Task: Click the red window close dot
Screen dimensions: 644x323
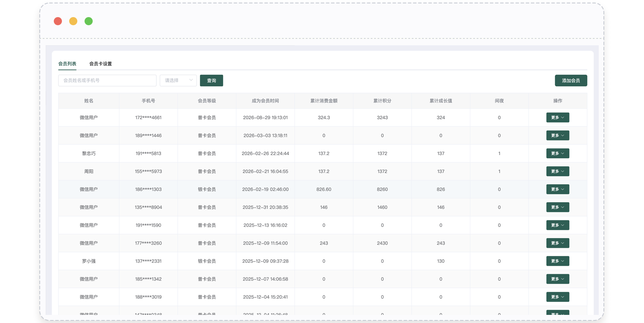Action: tap(58, 21)
